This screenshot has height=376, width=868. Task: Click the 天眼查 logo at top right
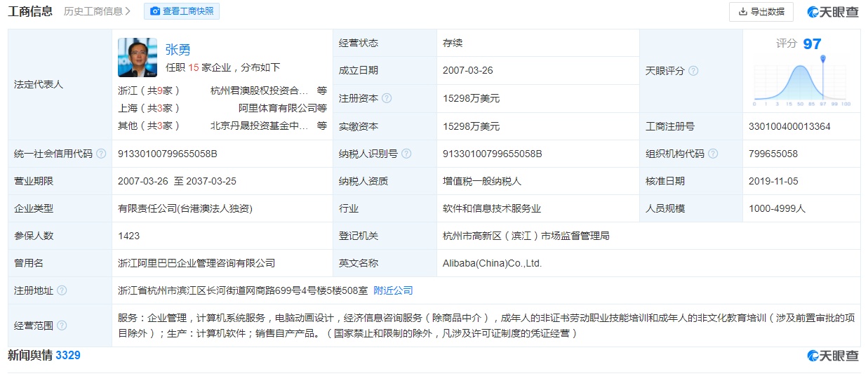coord(833,12)
